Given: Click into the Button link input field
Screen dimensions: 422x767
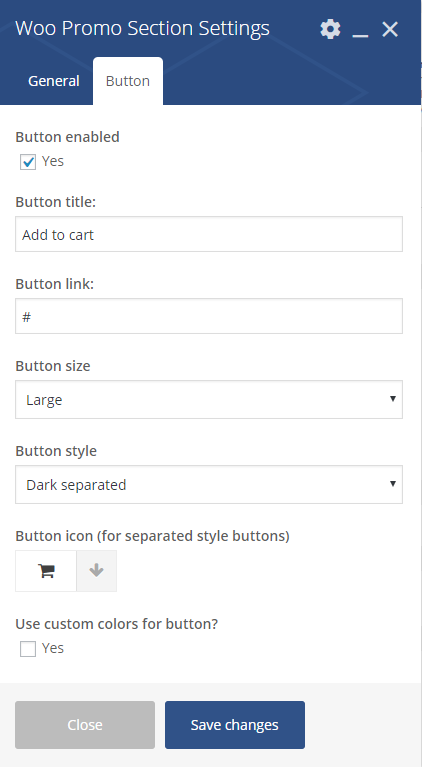Looking at the screenshot, I should (x=209, y=316).
